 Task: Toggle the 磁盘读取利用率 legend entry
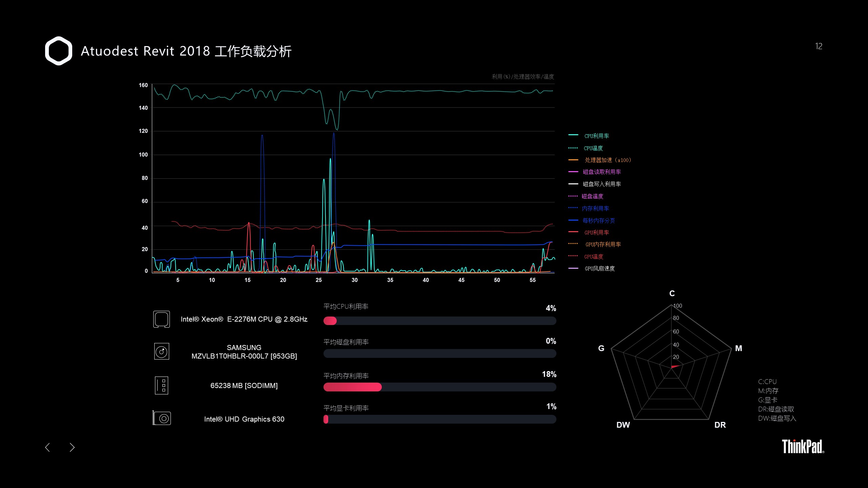click(595, 172)
